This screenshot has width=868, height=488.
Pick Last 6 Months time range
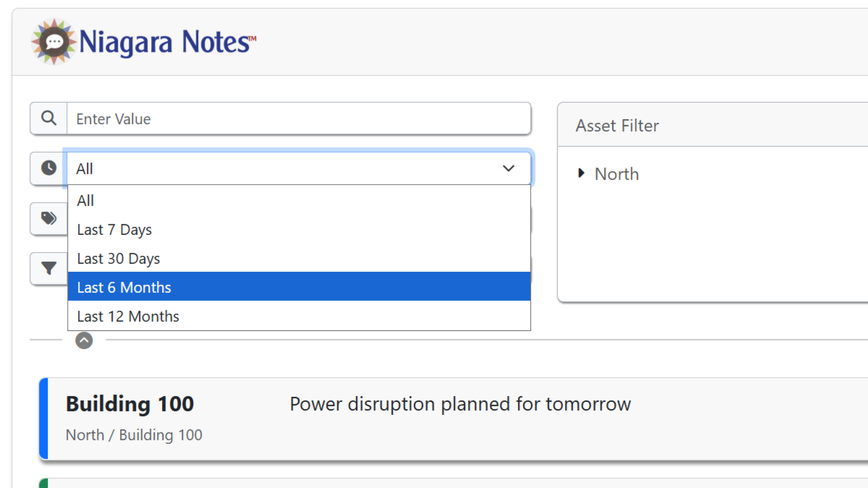click(x=124, y=288)
